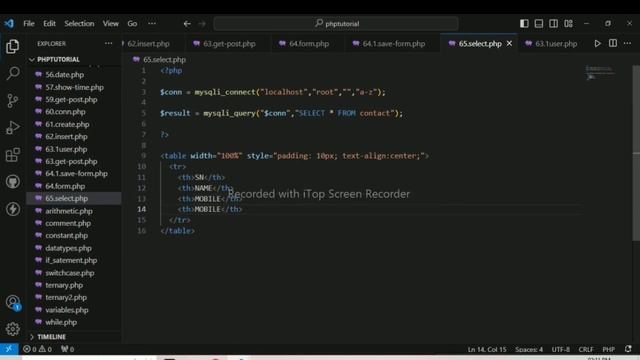Open 59.get-post.php in the explorer
Image resolution: width=640 pixels, height=360 pixels.
click(x=71, y=100)
